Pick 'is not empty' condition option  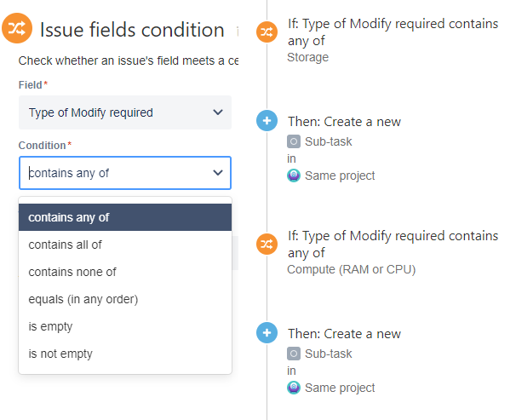[125, 354]
